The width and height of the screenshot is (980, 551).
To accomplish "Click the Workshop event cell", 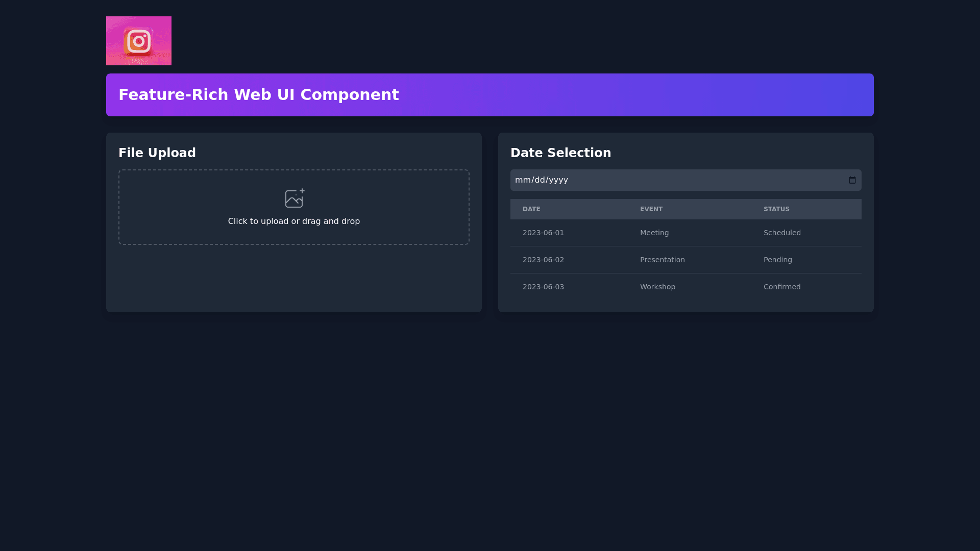I will [657, 287].
